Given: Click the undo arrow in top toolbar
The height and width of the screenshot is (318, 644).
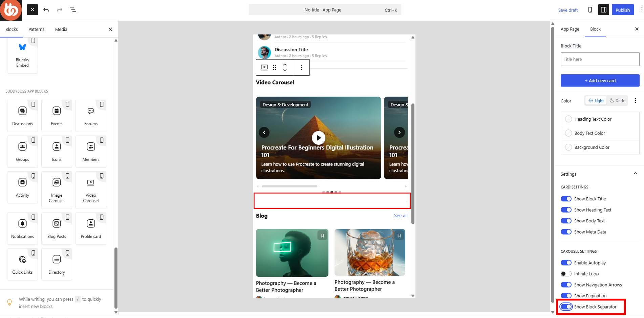Looking at the screenshot, I should [x=46, y=10].
